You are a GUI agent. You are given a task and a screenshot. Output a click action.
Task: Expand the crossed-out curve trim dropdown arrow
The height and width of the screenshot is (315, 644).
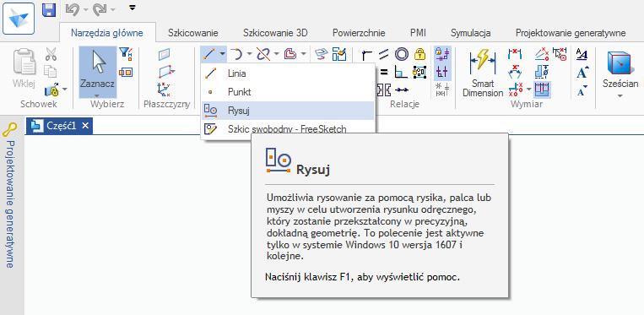point(276,54)
